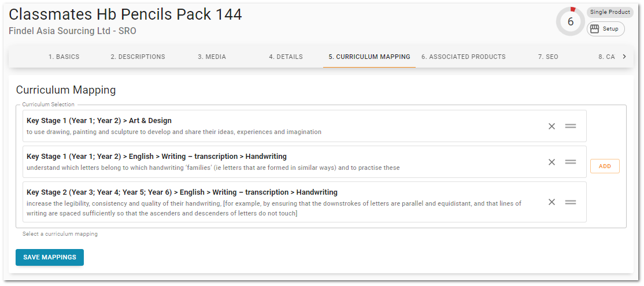Grab the Art & Design reorder handle
644x286 pixels.
coord(571,127)
